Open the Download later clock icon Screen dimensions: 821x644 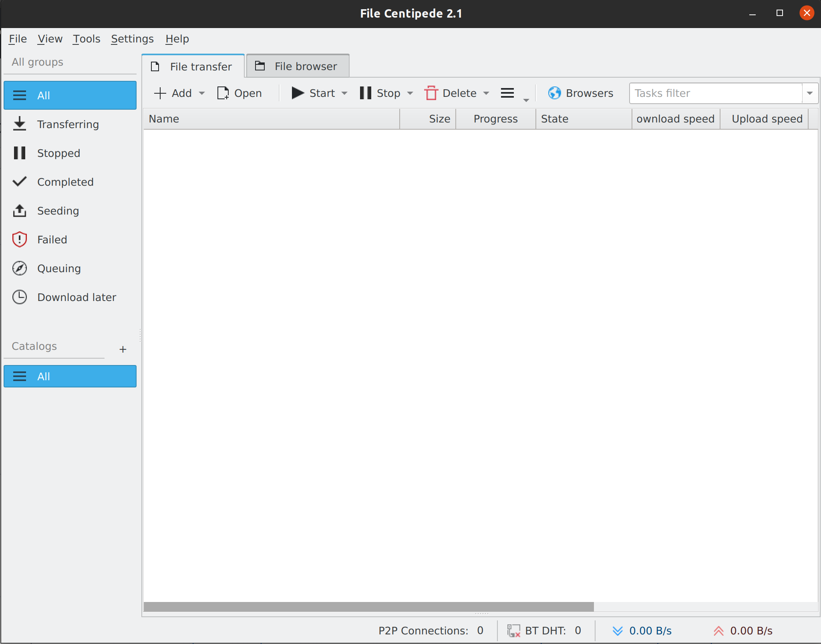[x=20, y=297]
